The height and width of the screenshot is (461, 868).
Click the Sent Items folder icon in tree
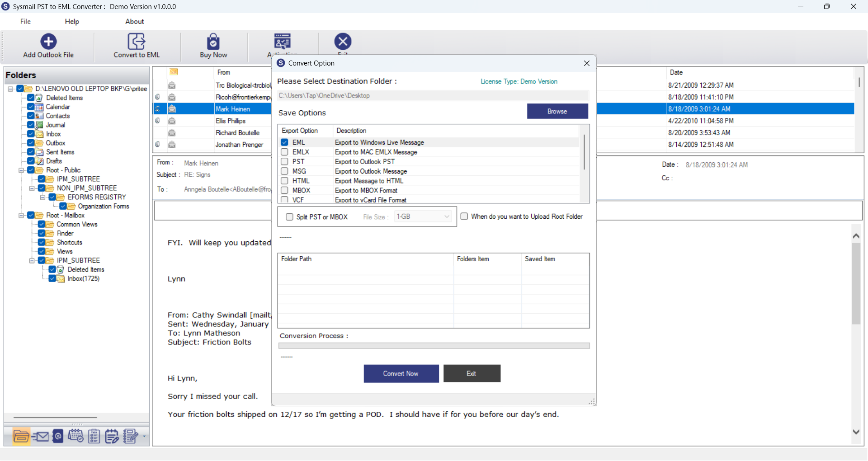[39, 152]
